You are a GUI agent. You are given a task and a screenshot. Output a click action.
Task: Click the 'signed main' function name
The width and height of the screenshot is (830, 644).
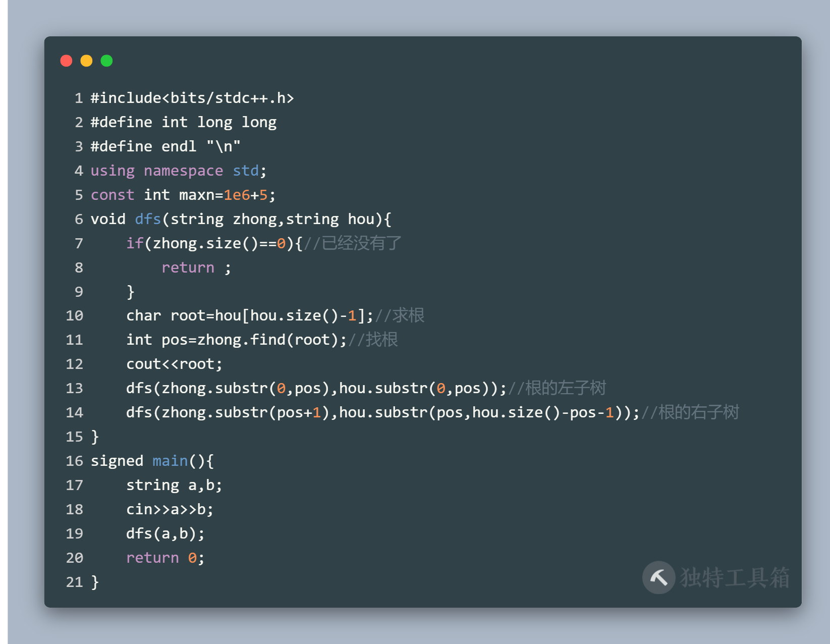[x=170, y=461]
